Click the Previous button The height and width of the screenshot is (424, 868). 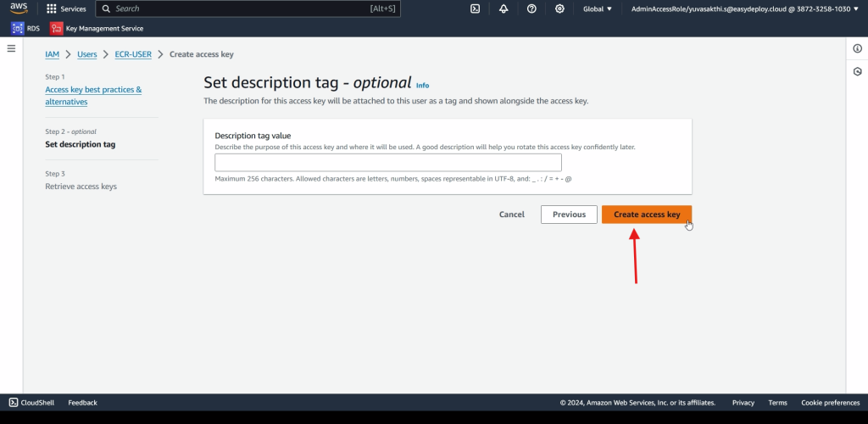(x=569, y=215)
